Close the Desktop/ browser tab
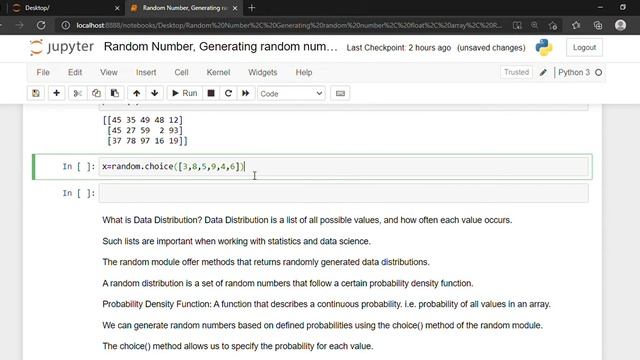The image size is (640, 360). click(x=117, y=8)
